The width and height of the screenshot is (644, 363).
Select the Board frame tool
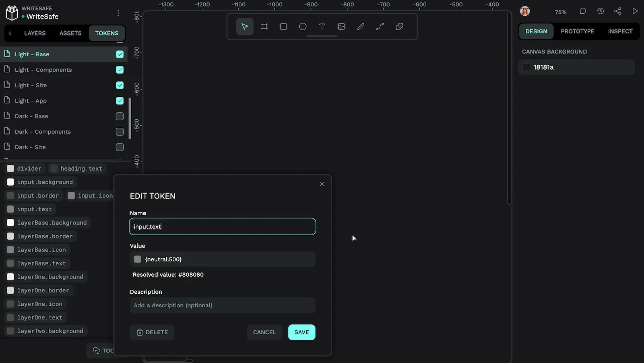(x=264, y=27)
